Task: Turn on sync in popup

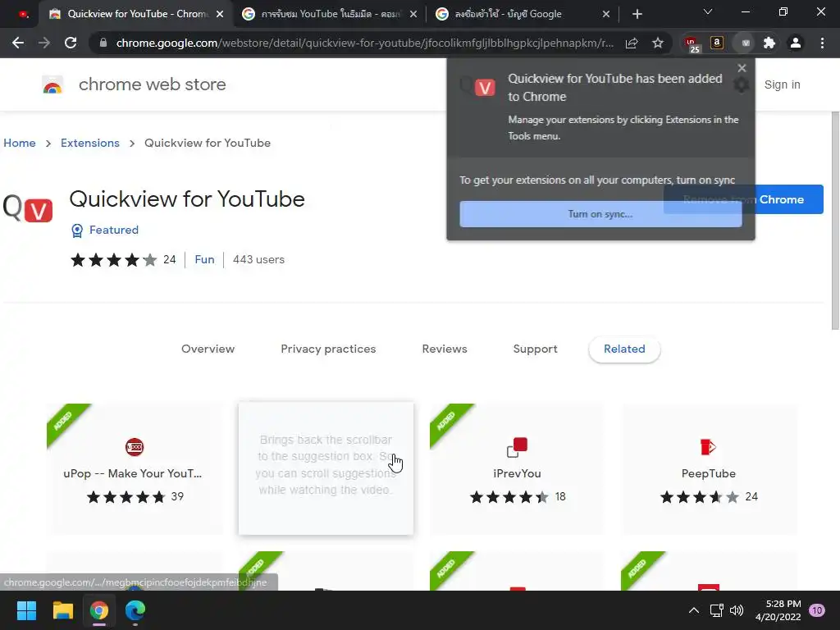Action: click(x=600, y=214)
